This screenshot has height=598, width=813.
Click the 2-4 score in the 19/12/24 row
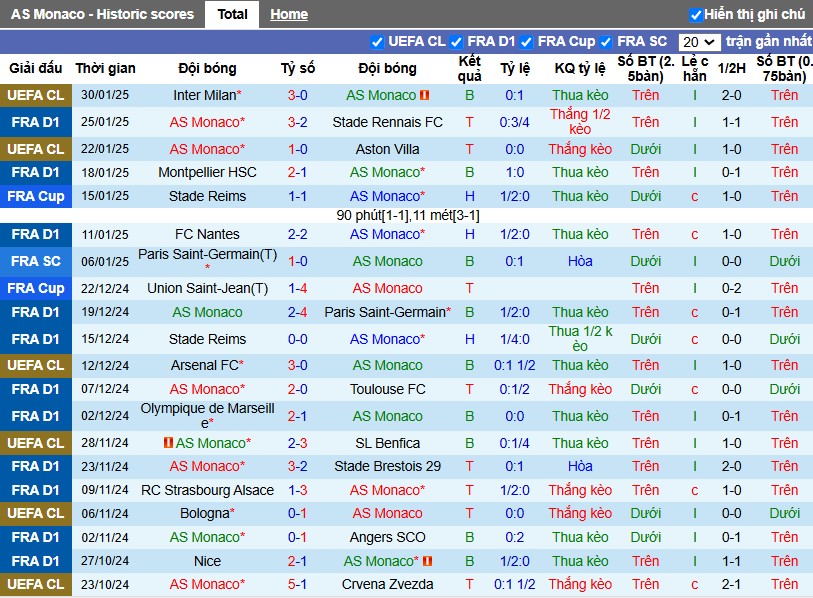[x=298, y=312]
